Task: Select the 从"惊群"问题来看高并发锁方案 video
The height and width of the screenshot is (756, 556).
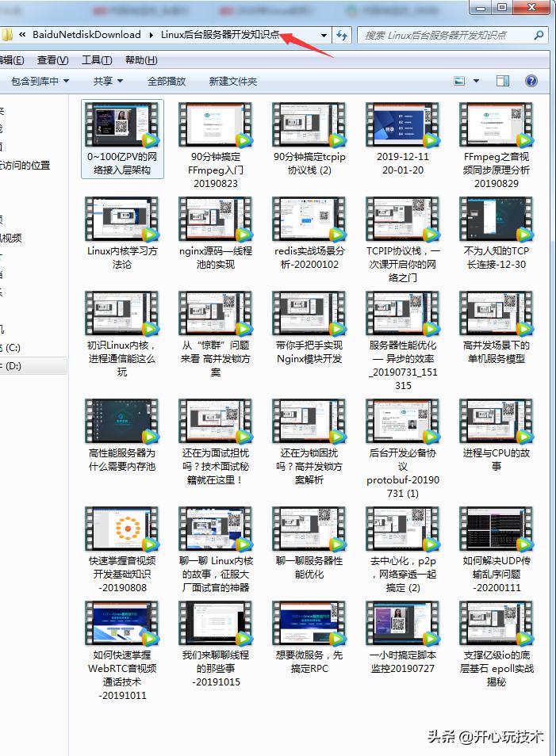Action: [216, 334]
